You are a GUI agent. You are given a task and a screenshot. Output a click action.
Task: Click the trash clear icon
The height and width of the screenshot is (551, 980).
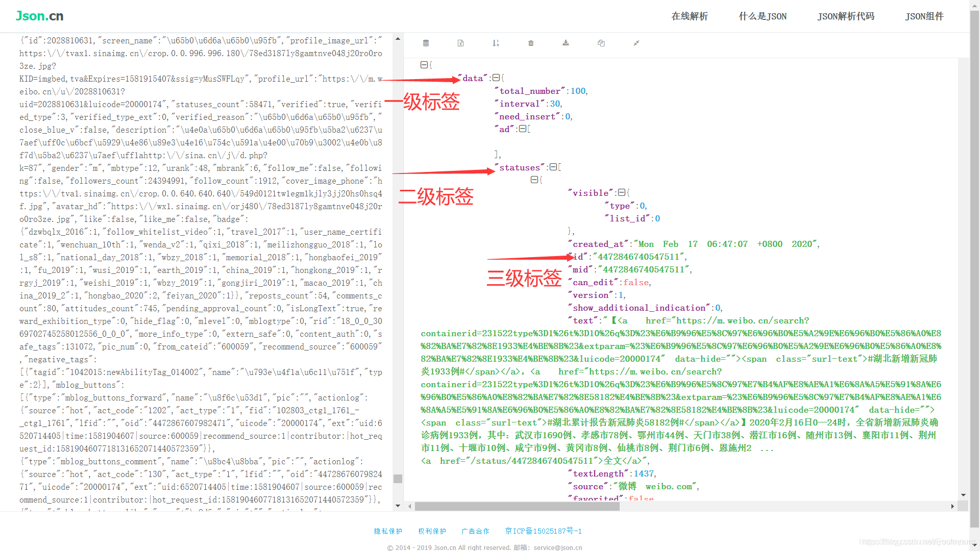click(x=531, y=43)
